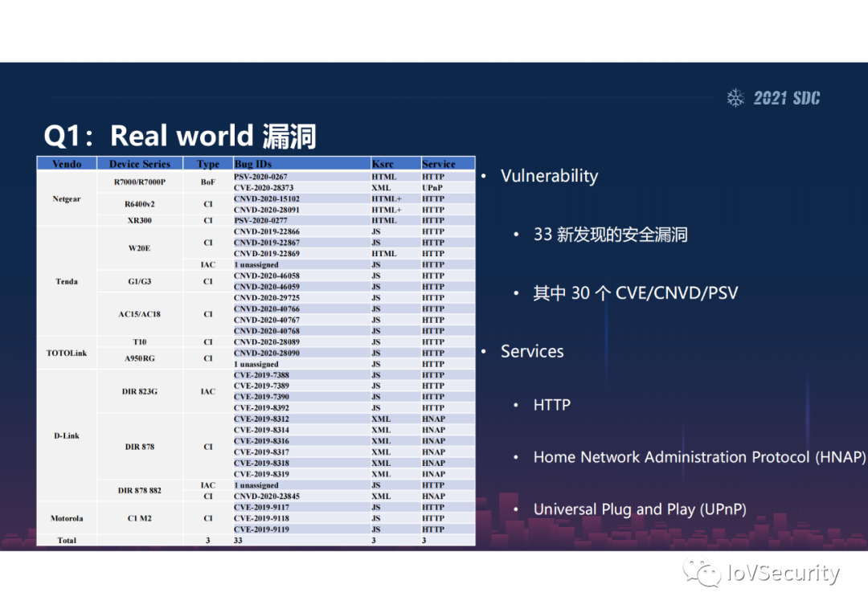Image resolution: width=868 pixels, height=613 pixels.
Task: Click bug ID 'CNVD-2019-22869'
Action: (267, 253)
